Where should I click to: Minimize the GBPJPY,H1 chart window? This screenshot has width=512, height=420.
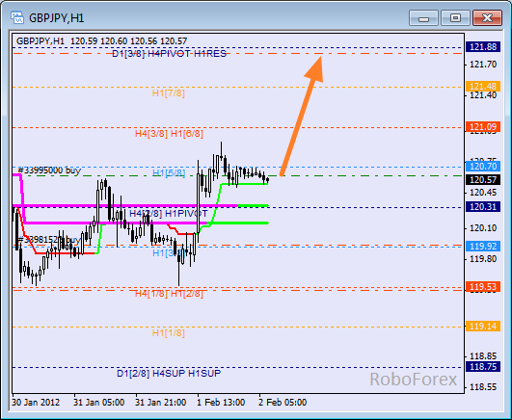(423, 17)
